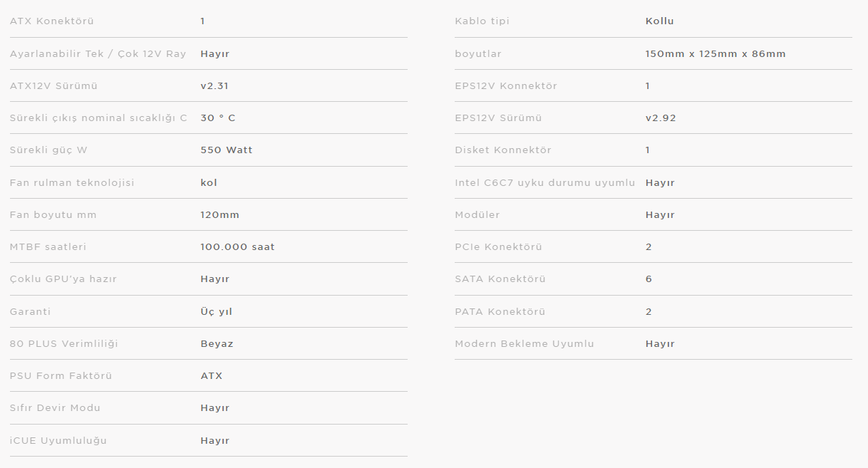This screenshot has width=868, height=468.
Task: Select the 550 Watt value text
Action: [x=227, y=150]
